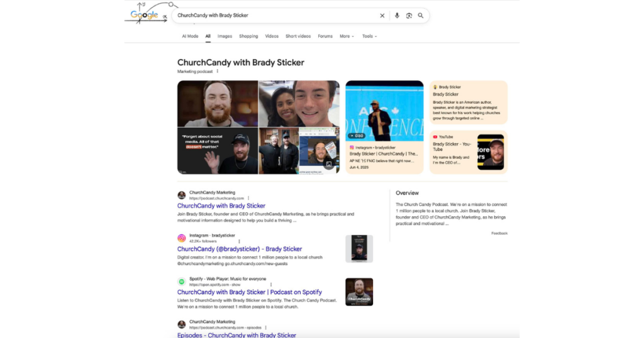Open the bearded man portrait thumbnail
644x338 pixels.
[218, 104]
